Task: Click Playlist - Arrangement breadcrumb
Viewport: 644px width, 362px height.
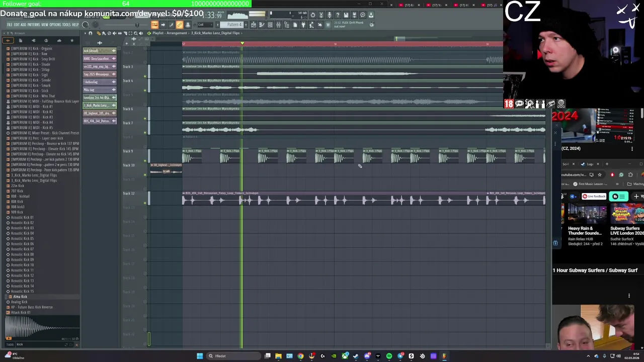Action: (x=170, y=33)
